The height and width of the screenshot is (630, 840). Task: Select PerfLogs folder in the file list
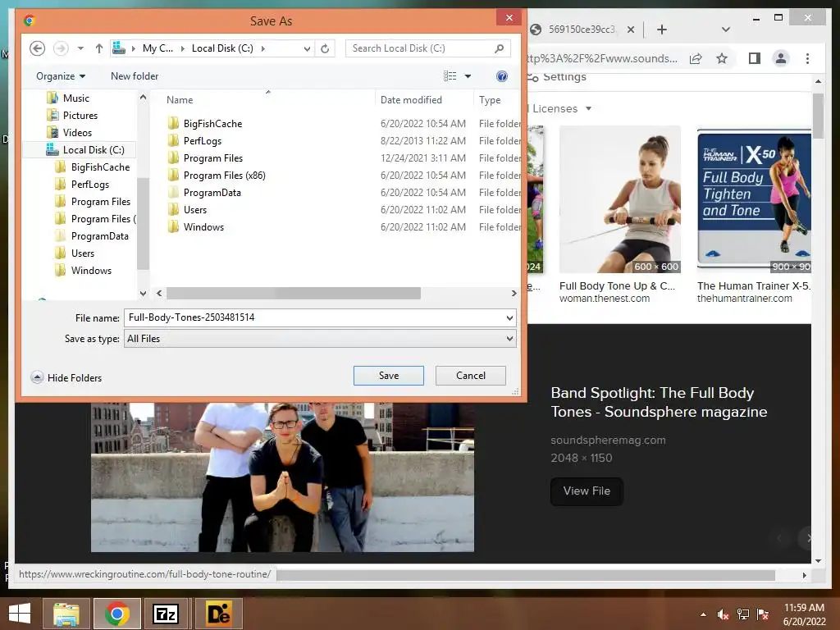pyautogui.click(x=203, y=141)
